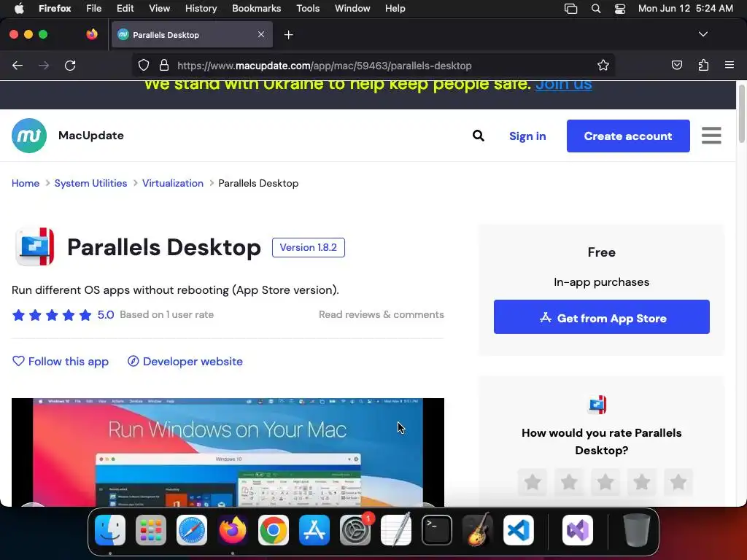
Task: Launch Google Chrome from the Dock
Action: [x=274, y=530]
